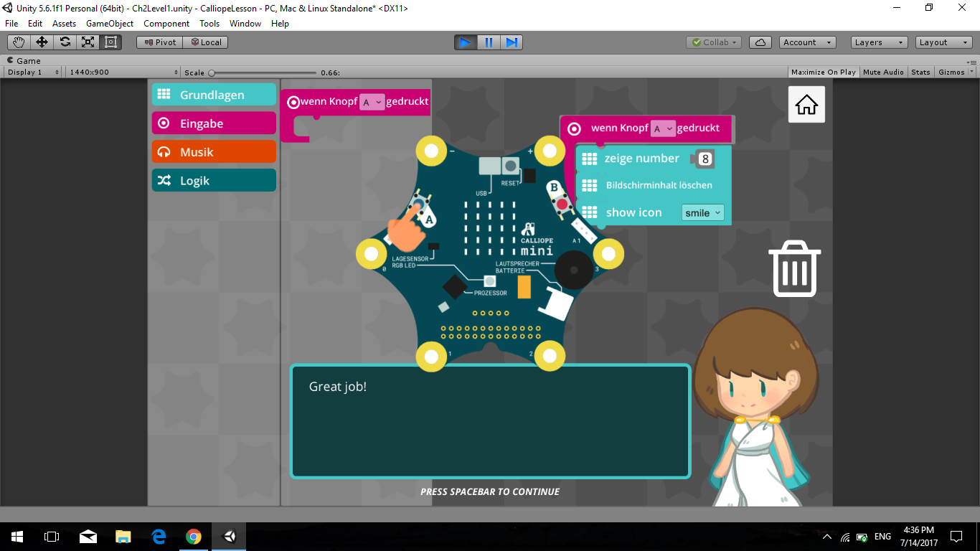
Task: Click the home icon in the game
Action: 806,105
